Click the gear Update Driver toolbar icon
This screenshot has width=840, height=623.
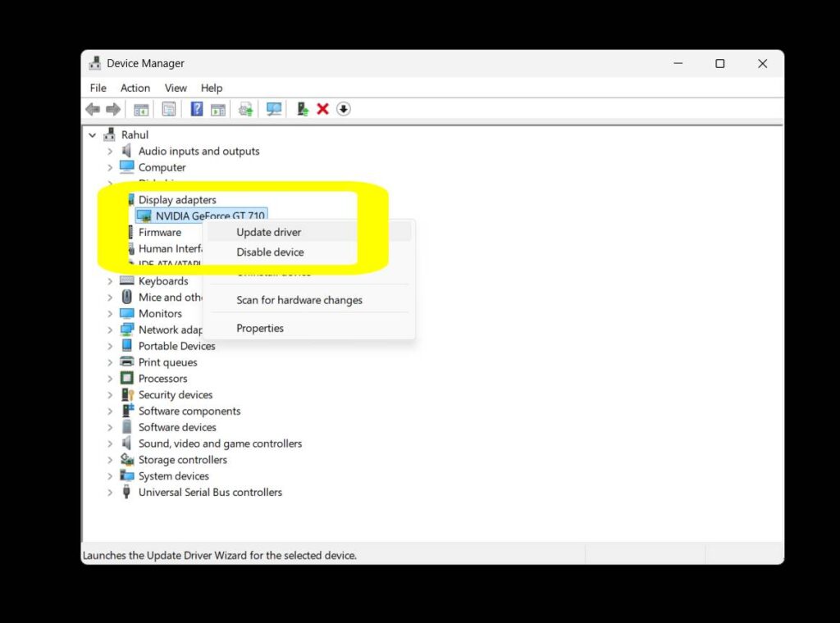pyautogui.click(x=246, y=109)
